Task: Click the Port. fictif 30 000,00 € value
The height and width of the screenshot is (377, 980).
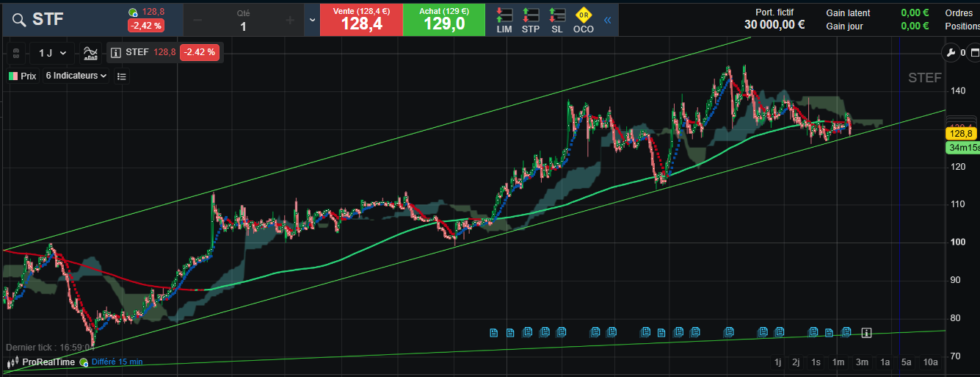Action: point(774,24)
